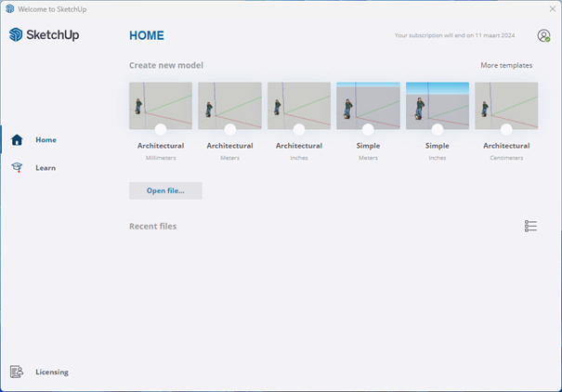The image size is (562, 392).
Task: Open the Home tab label
Action: coord(46,140)
